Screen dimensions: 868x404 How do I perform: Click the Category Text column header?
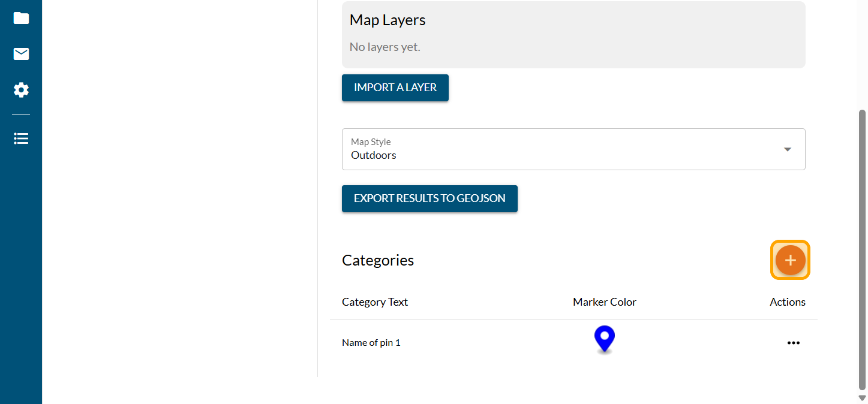[x=375, y=302]
